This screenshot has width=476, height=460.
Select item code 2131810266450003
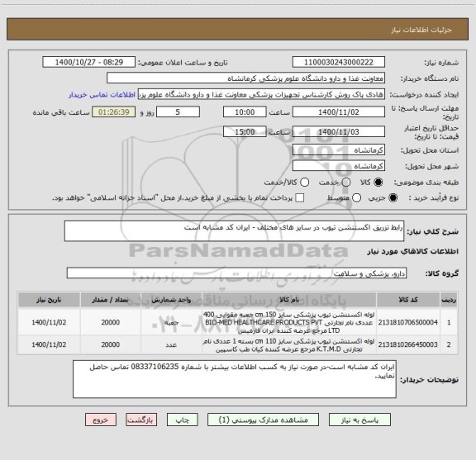click(x=408, y=344)
